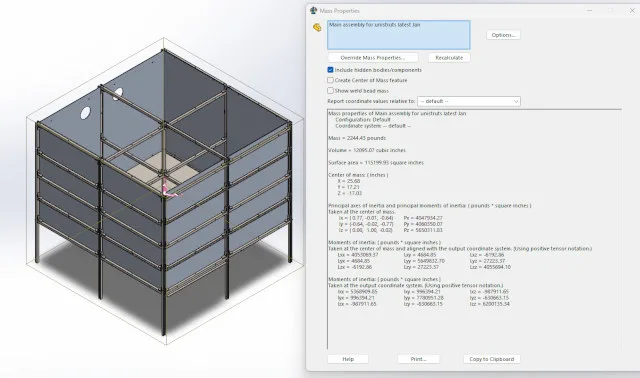Image resolution: width=640 pixels, height=378 pixels.
Task: Click the 'Px = 4047934.27' value
Action: [x=423, y=218]
